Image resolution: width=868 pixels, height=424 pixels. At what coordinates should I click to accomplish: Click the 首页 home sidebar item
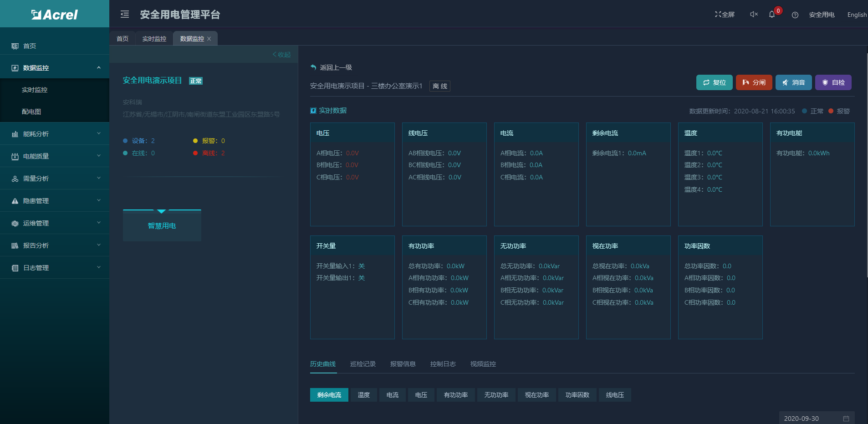pyautogui.click(x=30, y=46)
